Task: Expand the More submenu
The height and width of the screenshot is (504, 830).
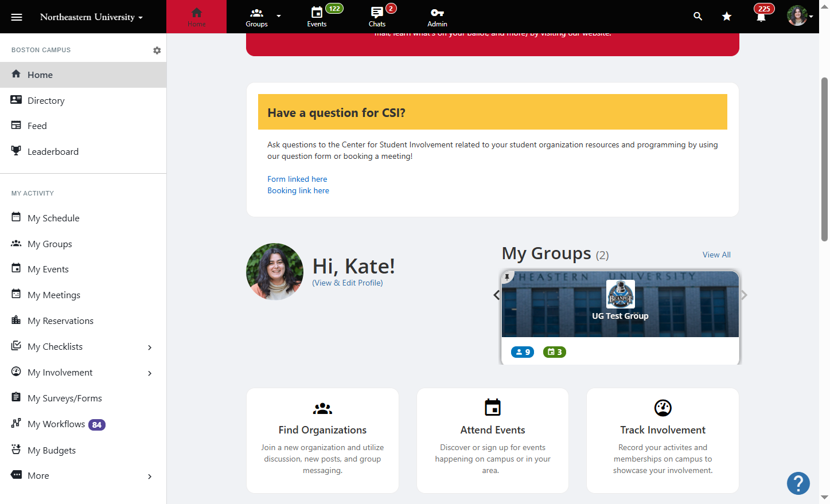Action: pos(150,476)
